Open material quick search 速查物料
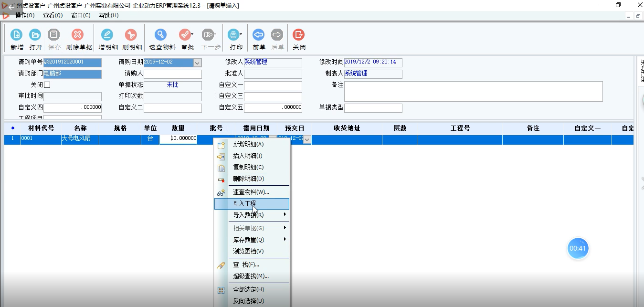644x307 pixels. click(160, 38)
